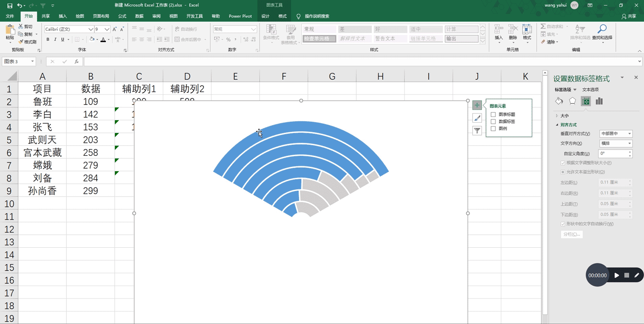This screenshot has width=644, height=324.
Task: Enable the Chart Title (图表标题) checkbox
Action: (x=493, y=115)
